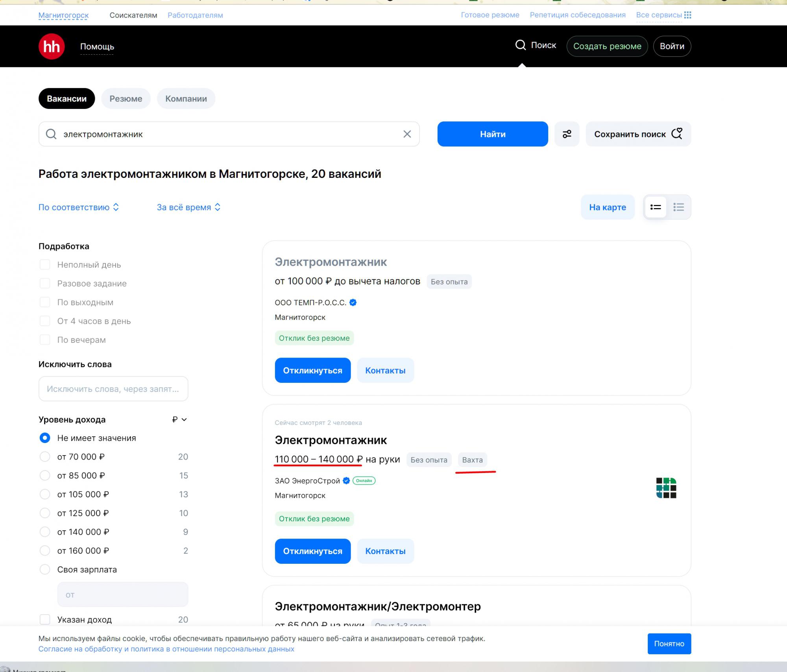Switch to the Компании tab

(186, 99)
